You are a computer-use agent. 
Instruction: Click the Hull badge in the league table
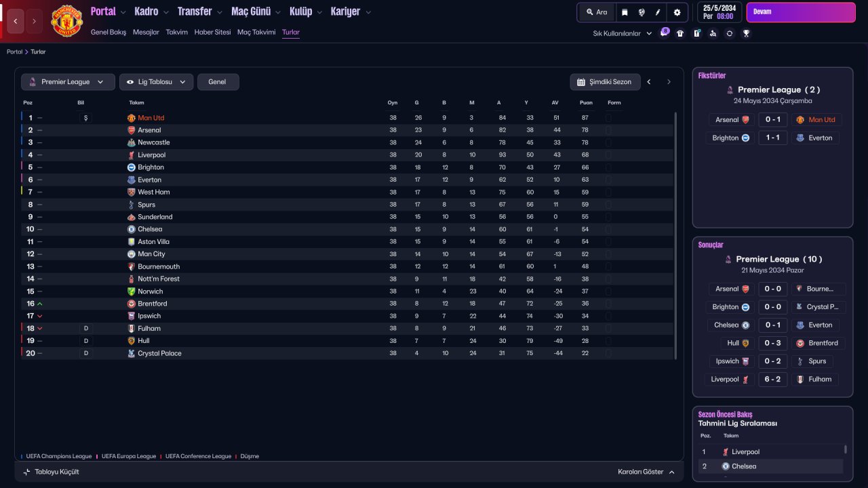pyautogui.click(x=132, y=341)
